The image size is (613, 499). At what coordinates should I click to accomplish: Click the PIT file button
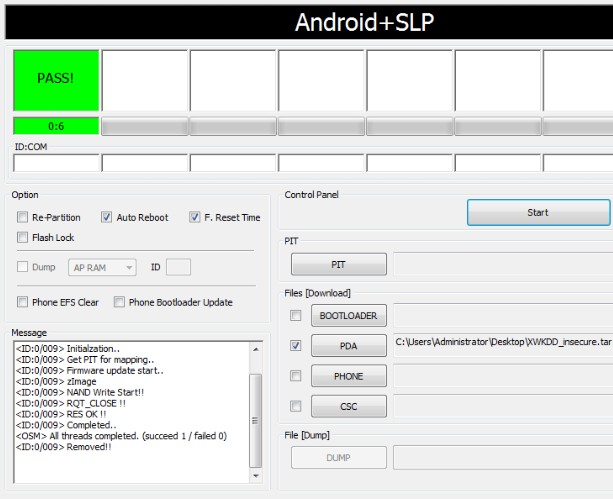click(339, 264)
